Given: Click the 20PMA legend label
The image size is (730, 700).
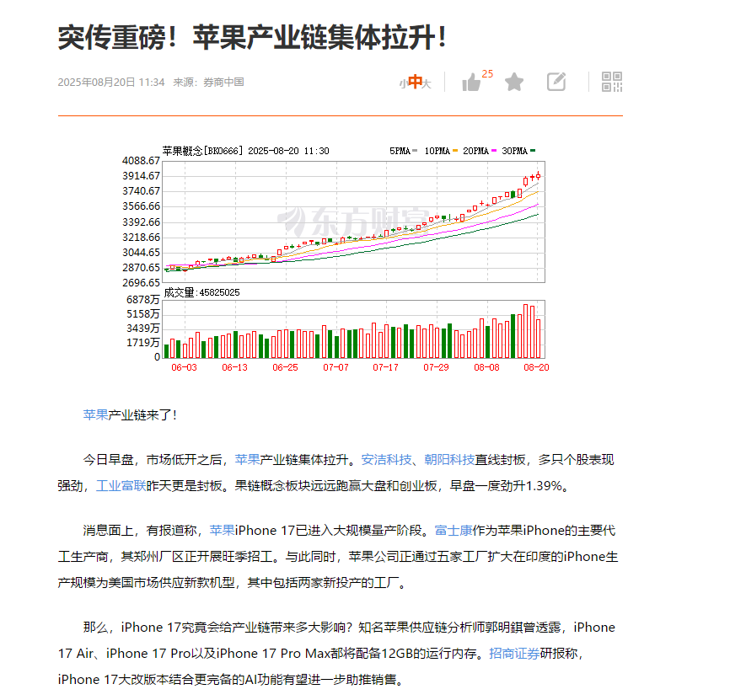Looking at the screenshot, I should click(x=475, y=151).
